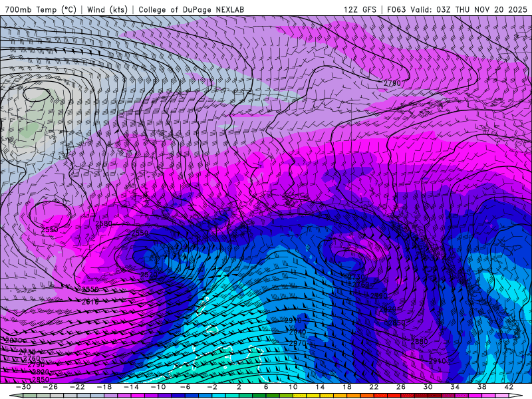Click the "F063 Valid: 03Z THU NOV 20 2025" text
Screen dimensions: 532x399
(458, 9)
